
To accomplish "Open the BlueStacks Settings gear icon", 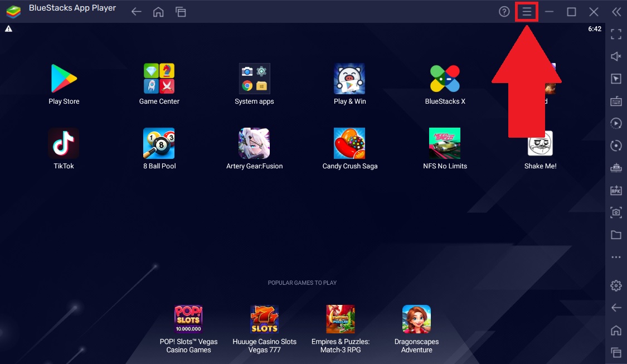I will pos(616,285).
